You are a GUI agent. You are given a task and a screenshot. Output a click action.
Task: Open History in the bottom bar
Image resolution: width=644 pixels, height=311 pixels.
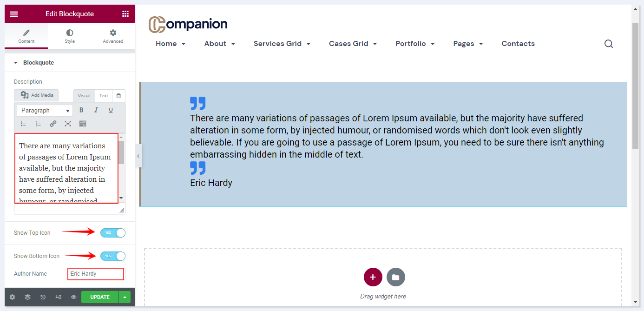coord(43,297)
